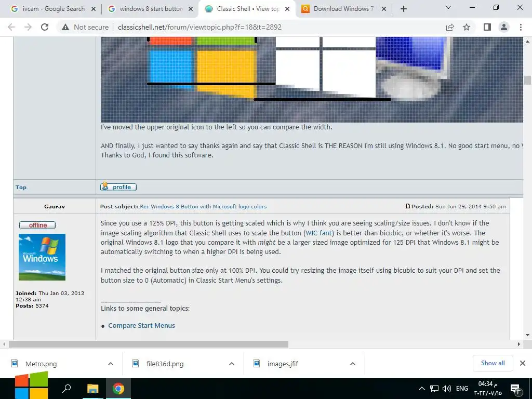Click Gaurav's offline status badge

[37, 225]
